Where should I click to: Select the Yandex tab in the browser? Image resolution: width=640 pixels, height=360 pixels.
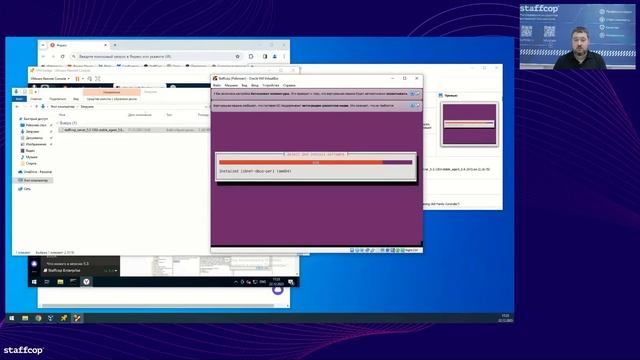(x=78, y=45)
